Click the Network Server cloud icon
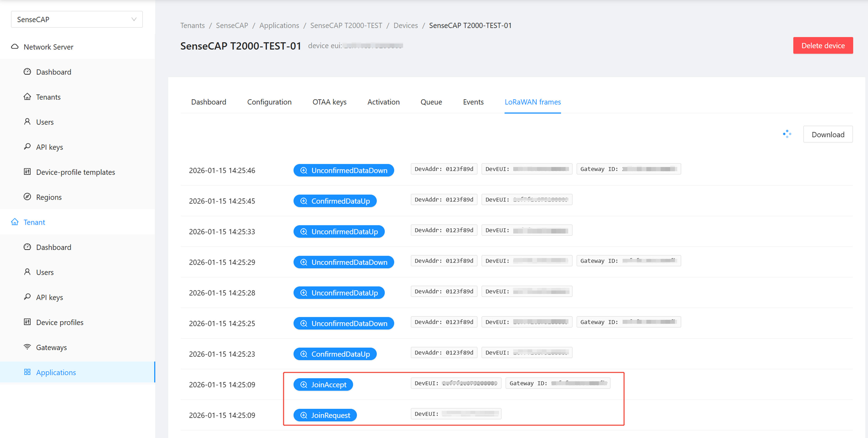The image size is (868, 438). (15, 47)
